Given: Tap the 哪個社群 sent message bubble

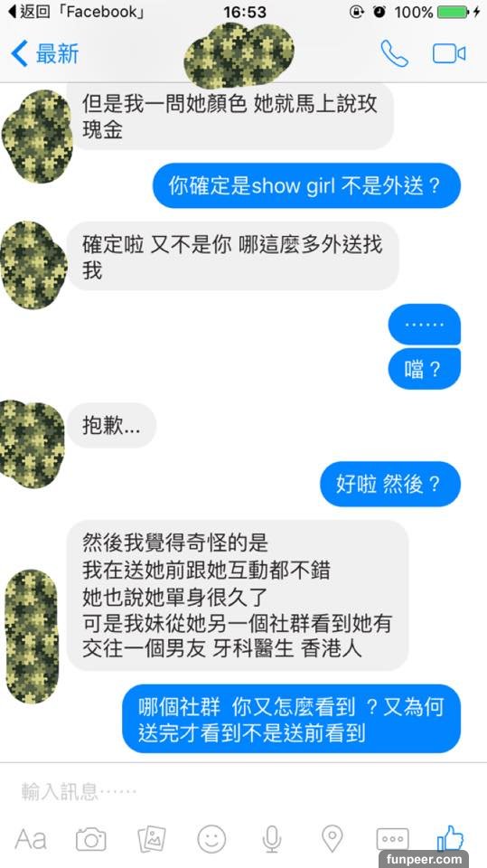Looking at the screenshot, I should click(292, 719).
